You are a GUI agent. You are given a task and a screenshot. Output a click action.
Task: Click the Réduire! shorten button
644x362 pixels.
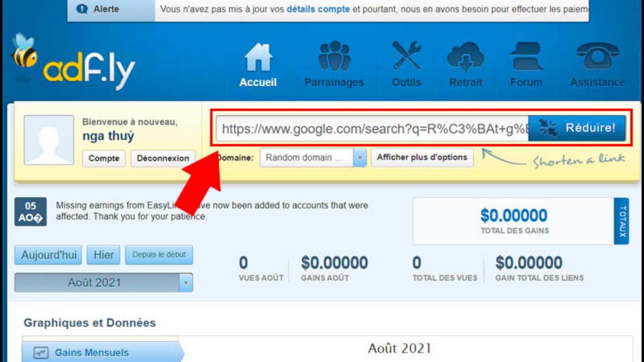(x=577, y=128)
